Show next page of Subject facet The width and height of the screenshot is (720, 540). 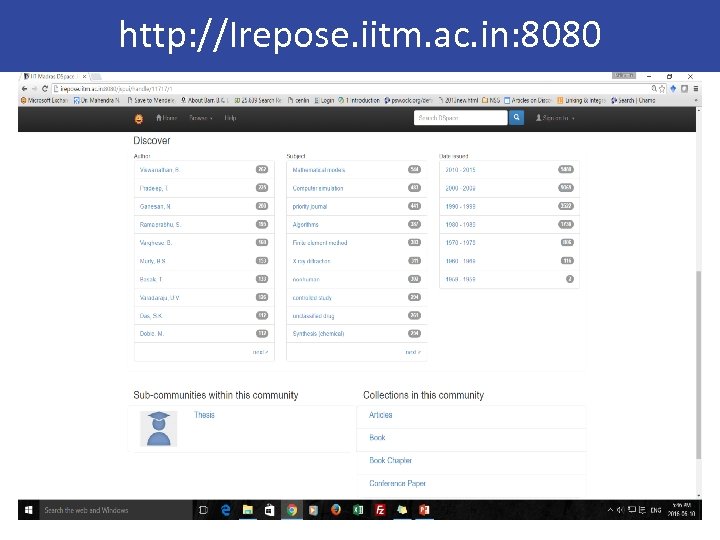pos(413,352)
